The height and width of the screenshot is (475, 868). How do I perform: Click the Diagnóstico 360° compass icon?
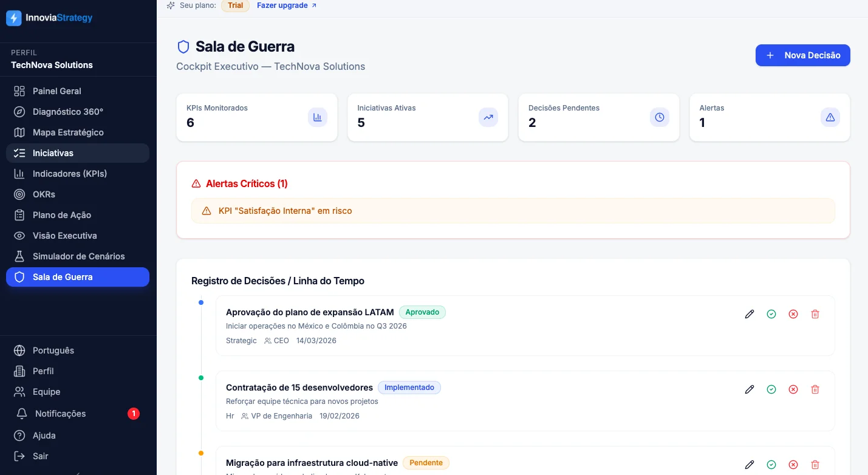click(19, 112)
